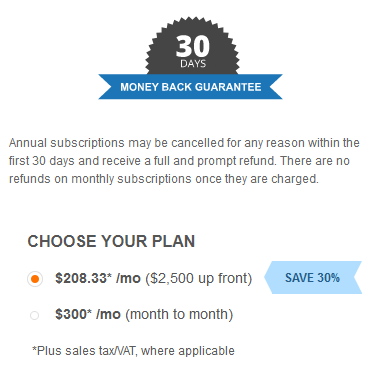Click the "$208.33* /mo" bold price label
Screen dimensions: 384x372
point(98,278)
